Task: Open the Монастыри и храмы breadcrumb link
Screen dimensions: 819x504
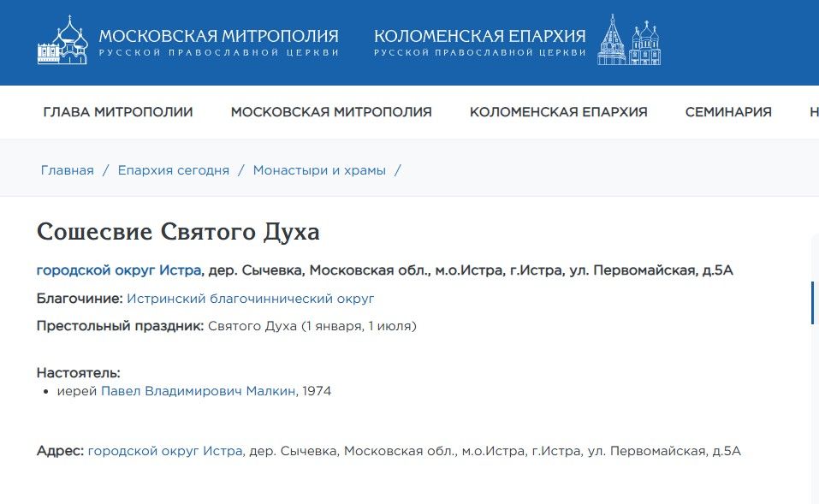Action: (x=319, y=170)
